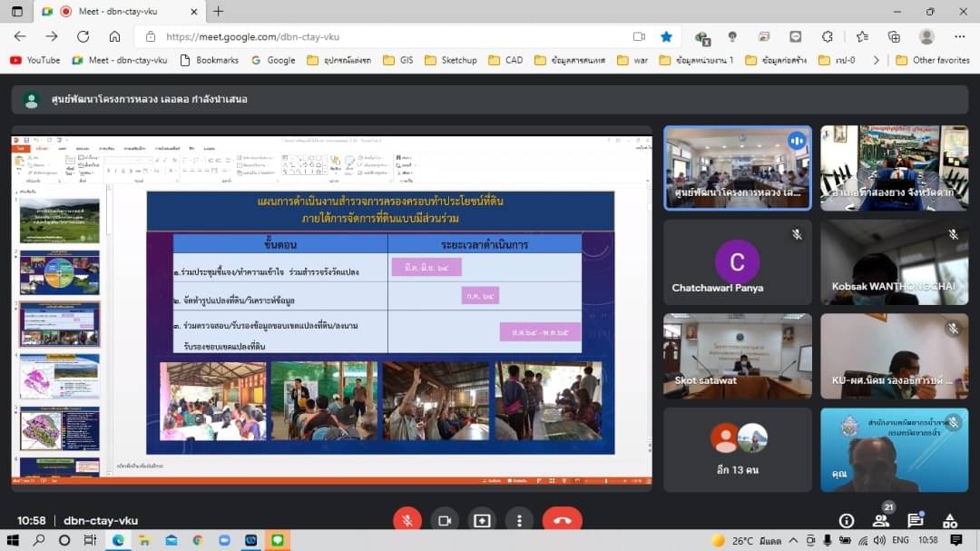
Task: Open browser Extensions puzzle icon
Action: pyautogui.click(x=828, y=37)
